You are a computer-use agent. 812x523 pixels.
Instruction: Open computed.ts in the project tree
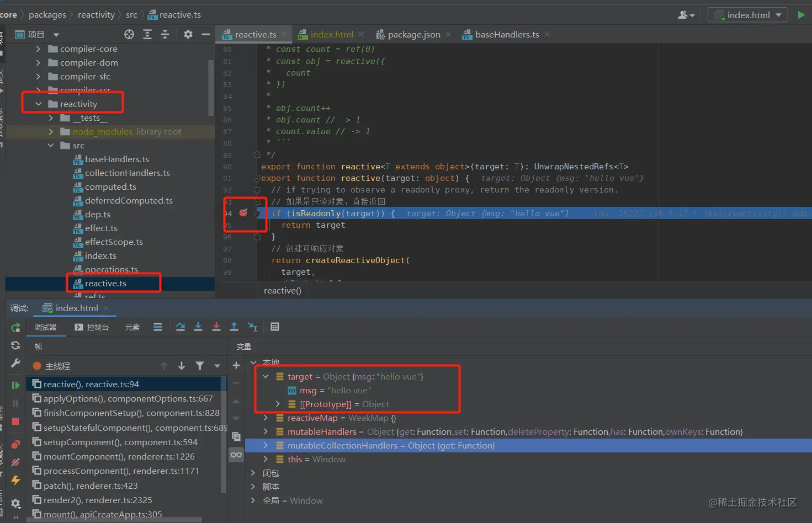click(110, 187)
